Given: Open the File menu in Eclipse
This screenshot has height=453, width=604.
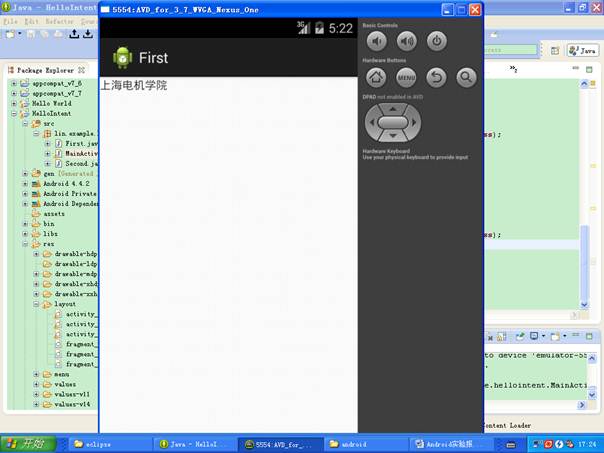Looking at the screenshot, I should [10, 21].
